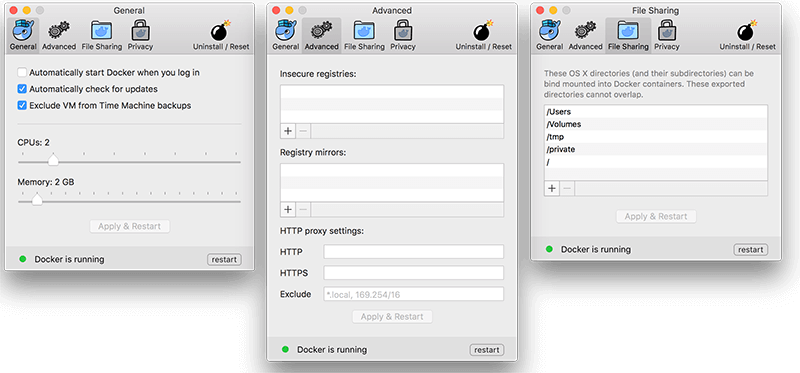Screen dimensions: 800x373
Task: Enable Automatically start Docker when you log in
Action: (x=22, y=72)
